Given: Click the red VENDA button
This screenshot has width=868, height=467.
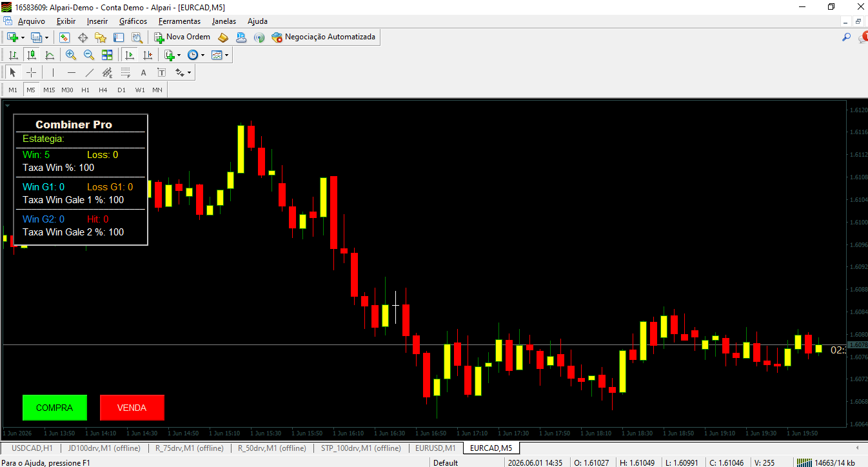Looking at the screenshot, I should 132,408.
